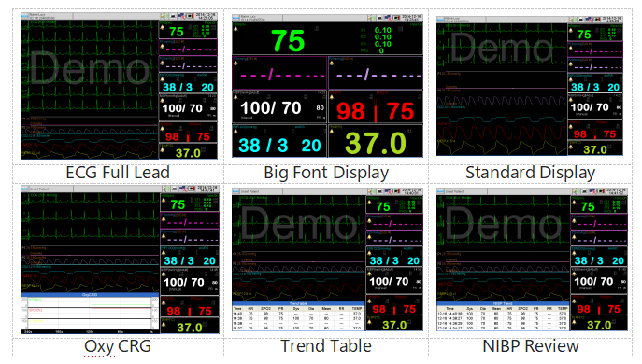Click NIBP 100/70 in Standard Display

tap(589, 107)
